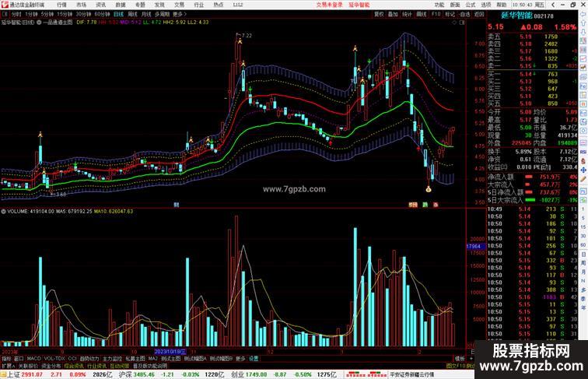This screenshot has height=379, width=588.
Task: Open the 公式 menu
Action: point(471,5)
